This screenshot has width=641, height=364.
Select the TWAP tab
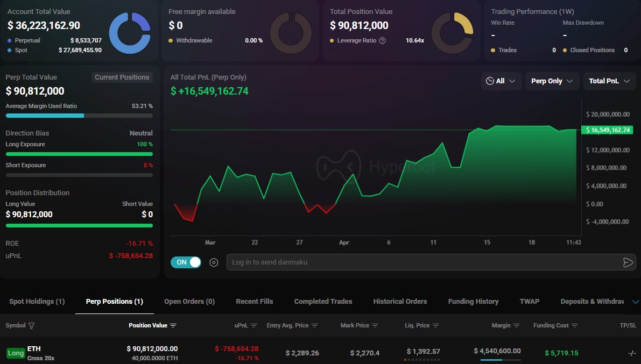click(530, 302)
